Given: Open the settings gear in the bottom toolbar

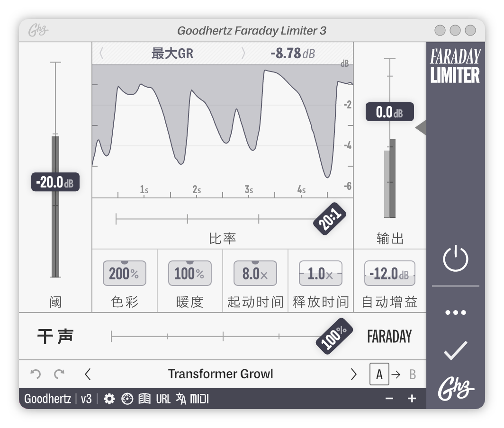Looking at the screenshot, I should [110, 399].
